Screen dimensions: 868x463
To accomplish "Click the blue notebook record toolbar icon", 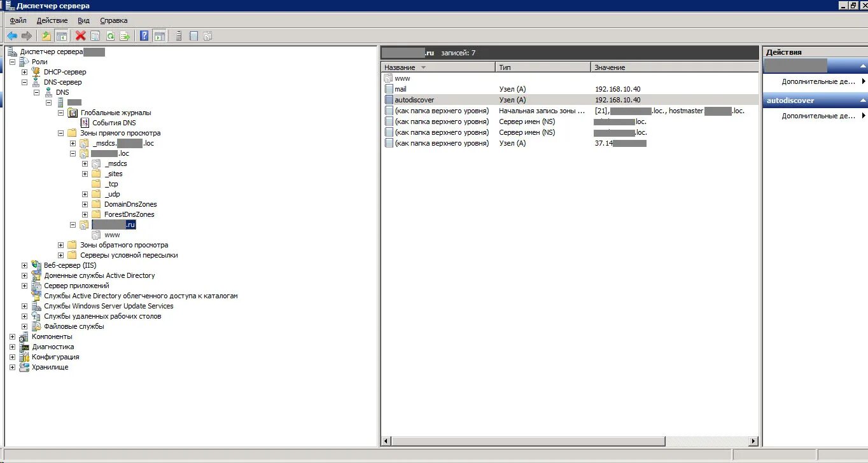I will [193, 36].
